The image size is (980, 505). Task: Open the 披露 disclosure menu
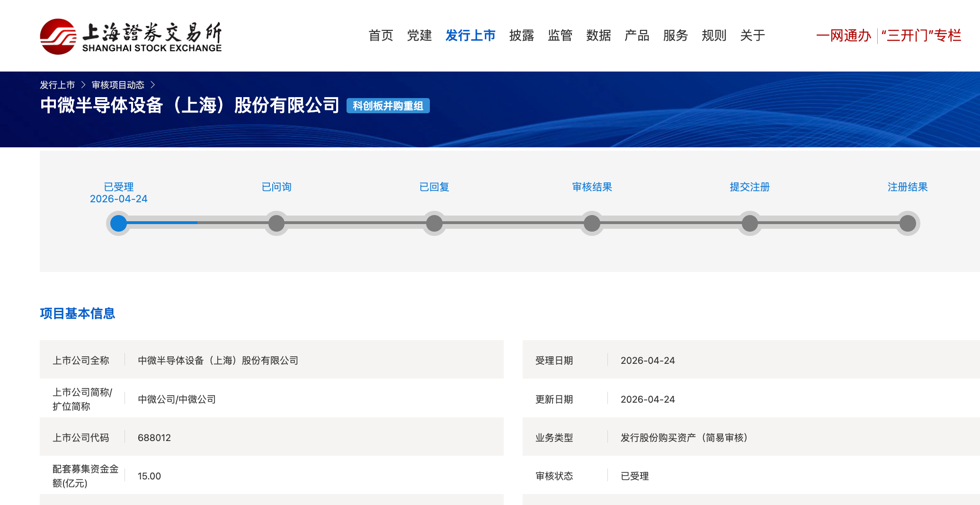[x=521, y=36]
